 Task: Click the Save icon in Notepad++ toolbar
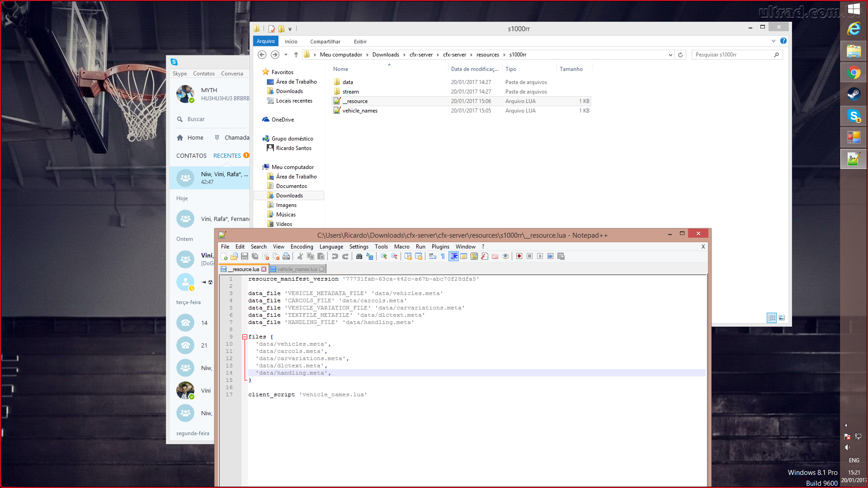click(x=245, y=256)
